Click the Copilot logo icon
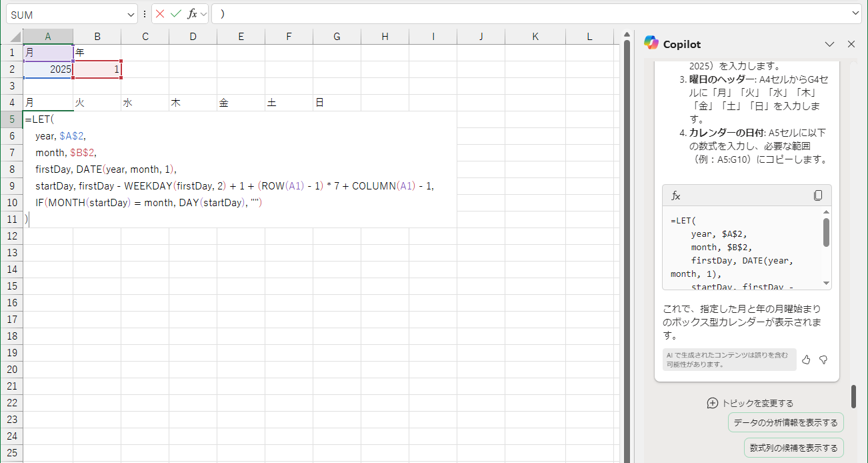This screenshot has width=868, height=463. coord(651,43)
